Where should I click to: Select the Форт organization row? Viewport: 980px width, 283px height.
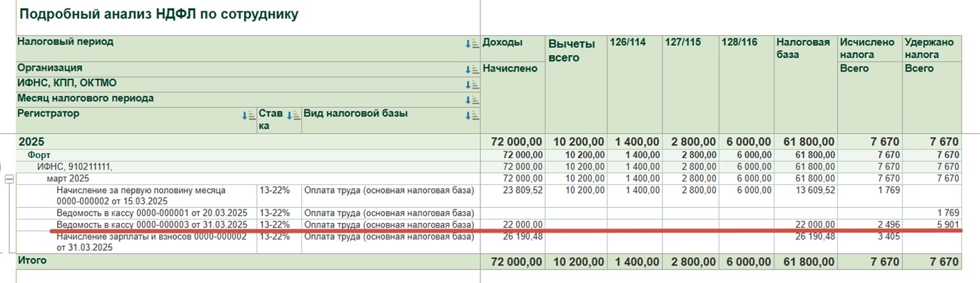tap(39, 155)
